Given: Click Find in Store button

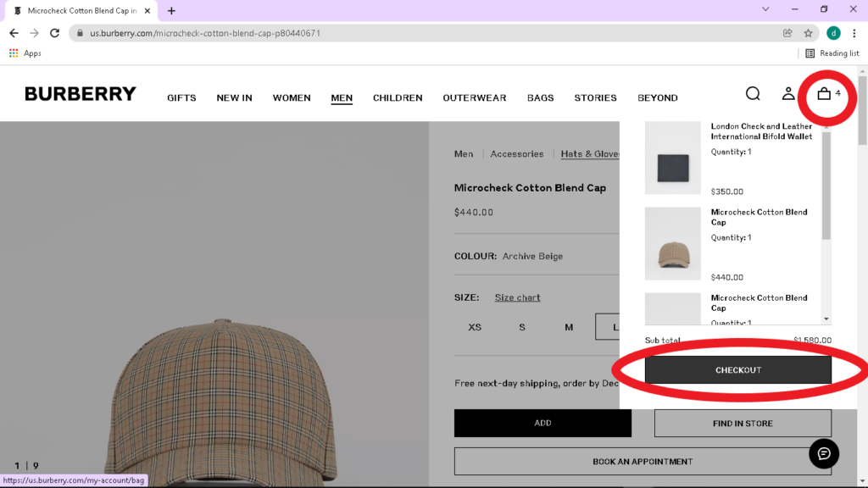Looking at the screenshot, I should pyautogui.click(x=743, y=424).
